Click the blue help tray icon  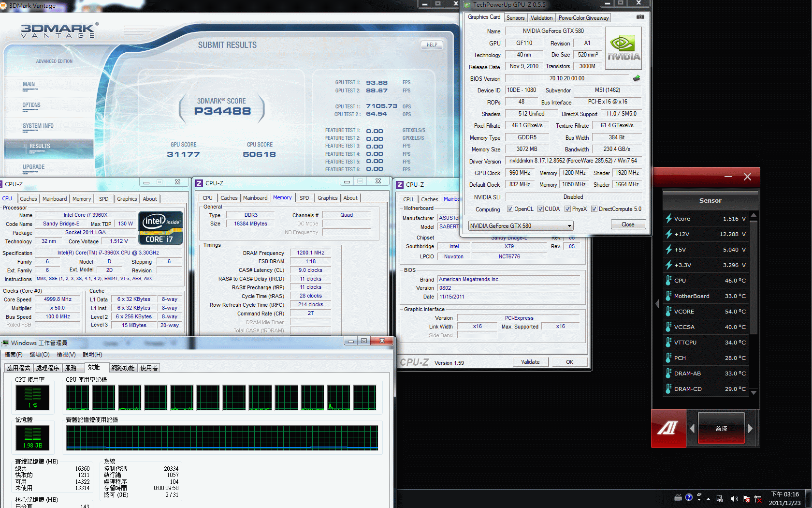click(x=689, y=497)
